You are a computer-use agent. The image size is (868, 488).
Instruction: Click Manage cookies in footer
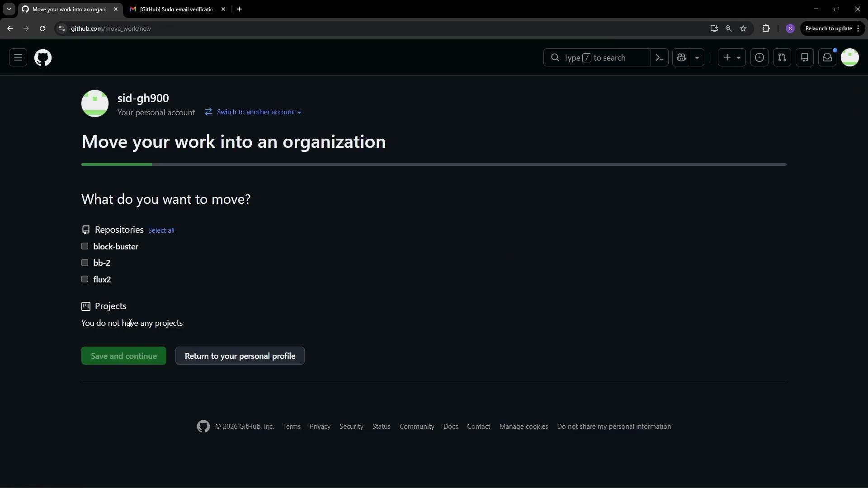coord(524,427)
